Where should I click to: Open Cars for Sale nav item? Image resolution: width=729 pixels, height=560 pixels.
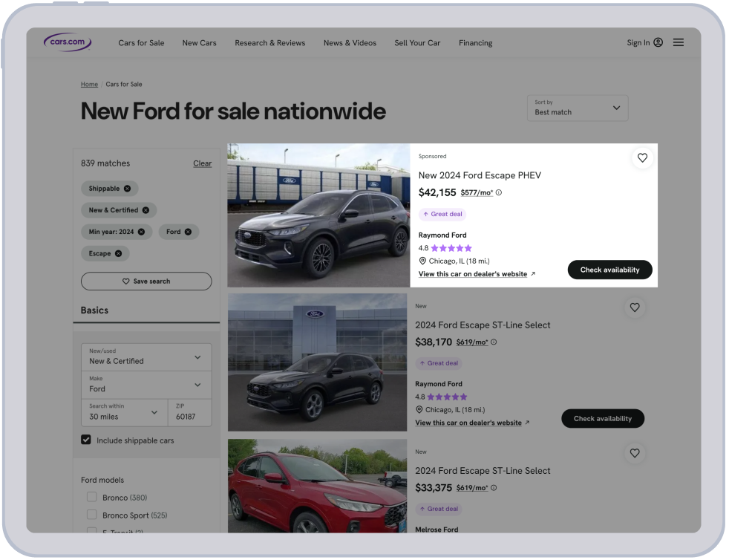coord(142,43)
